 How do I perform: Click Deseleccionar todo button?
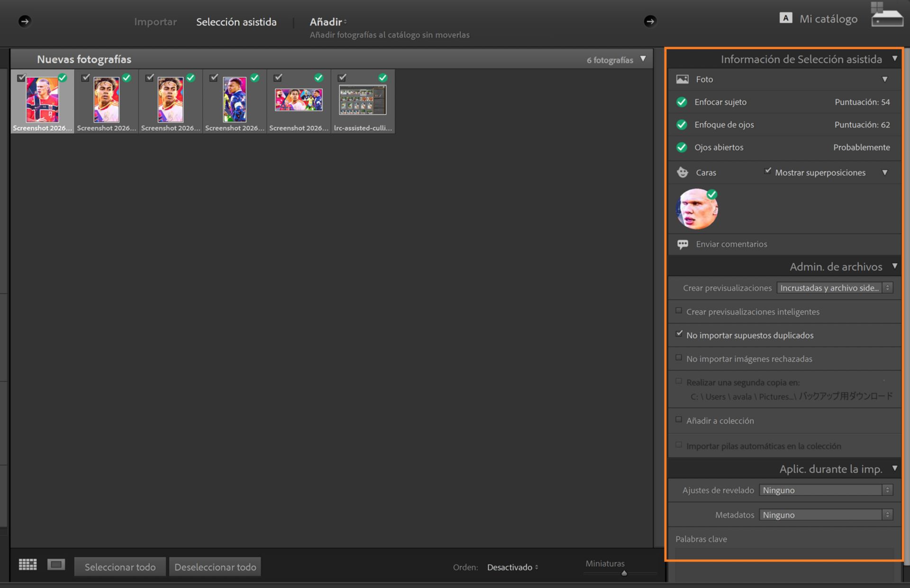[x=215, y=567]
